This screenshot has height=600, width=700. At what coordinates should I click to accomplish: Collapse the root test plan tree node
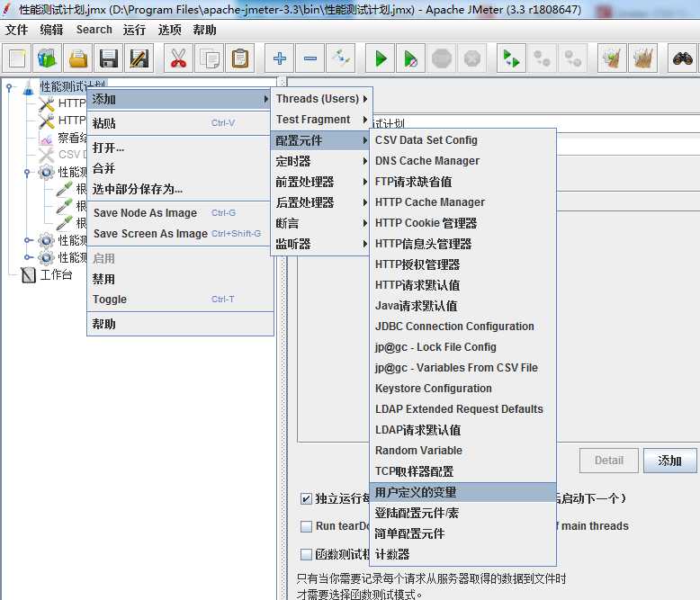tap(9, 87)
